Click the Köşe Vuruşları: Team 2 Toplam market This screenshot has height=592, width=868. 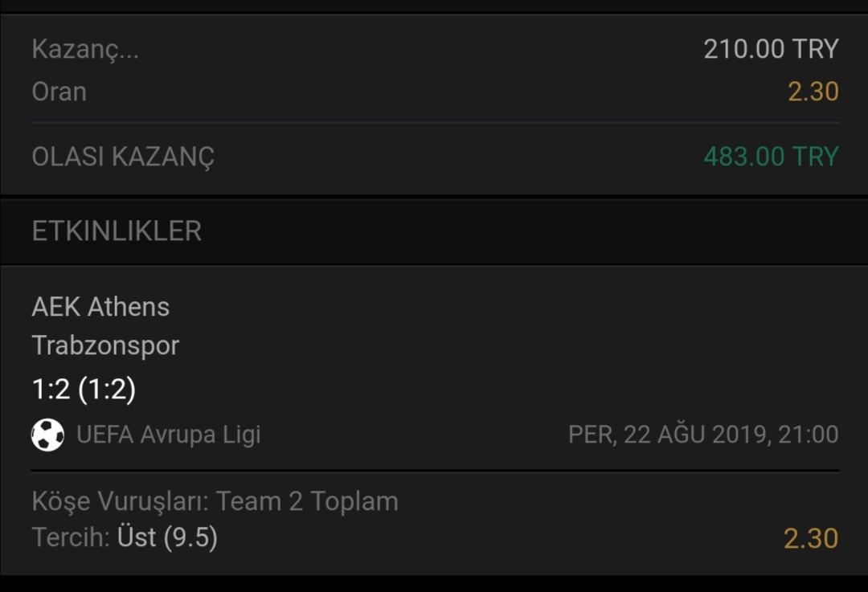pos(215,502)
